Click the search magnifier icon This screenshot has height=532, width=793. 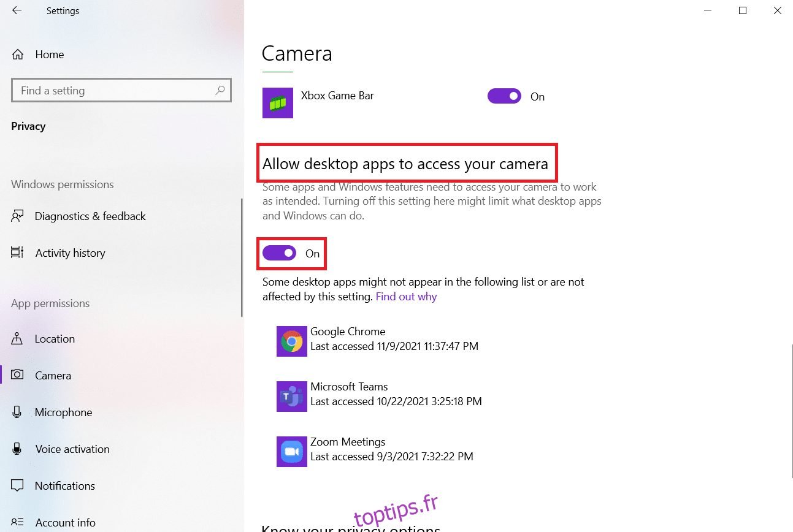coord(220,90)
